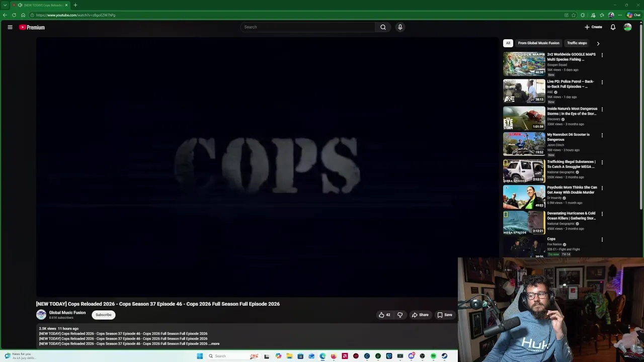This screenshot has width=644, height=362.
Task: Open Steam from taskbar
Action: point(444,356)
